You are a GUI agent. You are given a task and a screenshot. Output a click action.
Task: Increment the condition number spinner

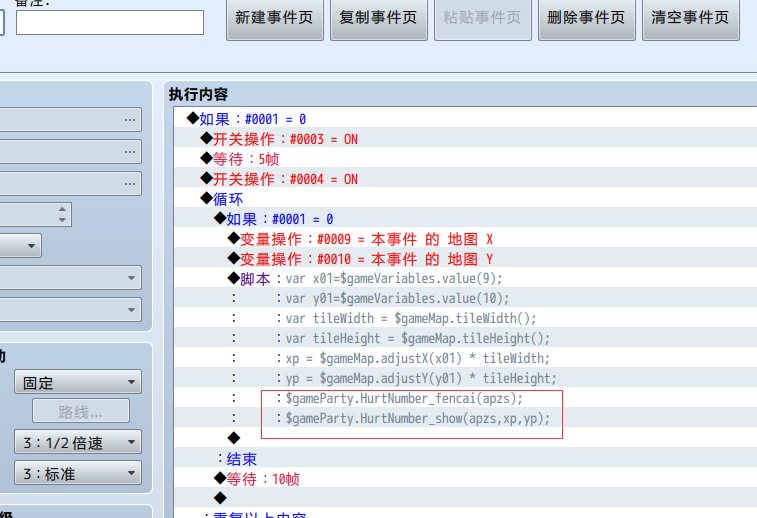tap(62, 209)
